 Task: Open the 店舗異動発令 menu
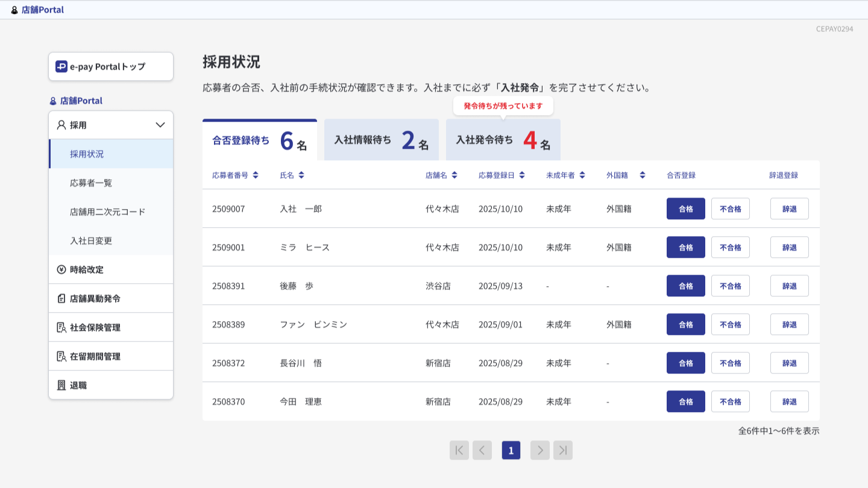tap(111, 298)
